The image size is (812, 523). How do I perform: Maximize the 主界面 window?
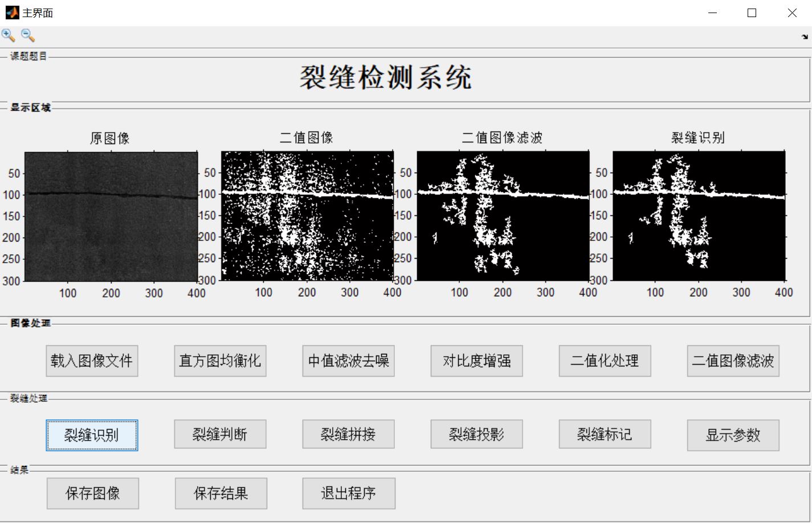click(752, 13)
